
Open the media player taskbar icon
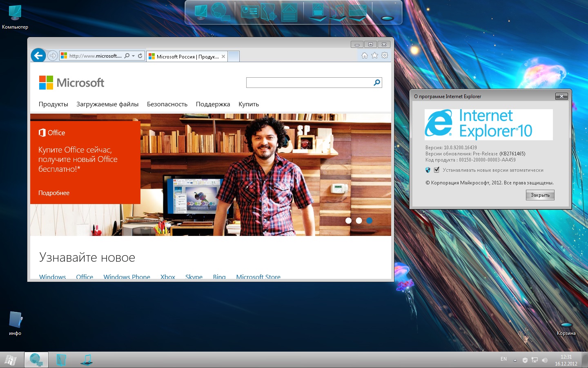coord(87,360)
